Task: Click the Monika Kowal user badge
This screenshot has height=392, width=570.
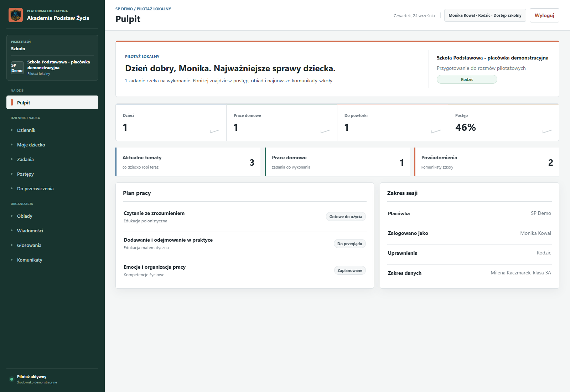Action: (x=485, y=15)
